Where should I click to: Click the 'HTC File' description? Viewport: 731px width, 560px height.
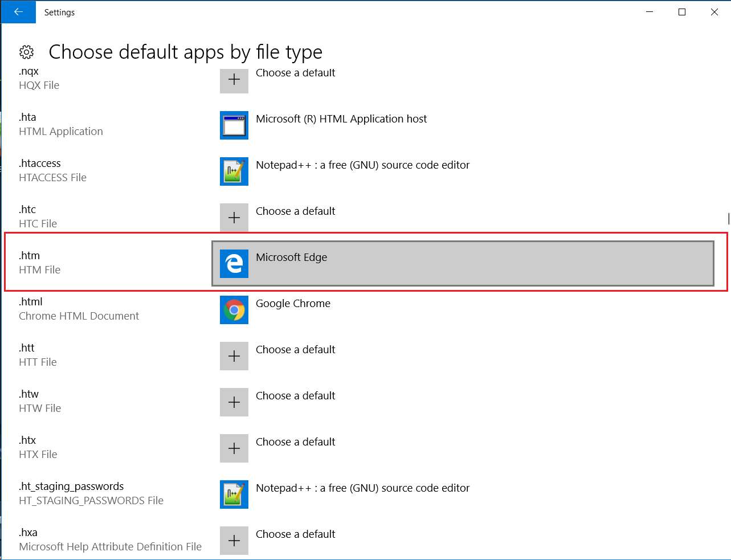point(38,224)
